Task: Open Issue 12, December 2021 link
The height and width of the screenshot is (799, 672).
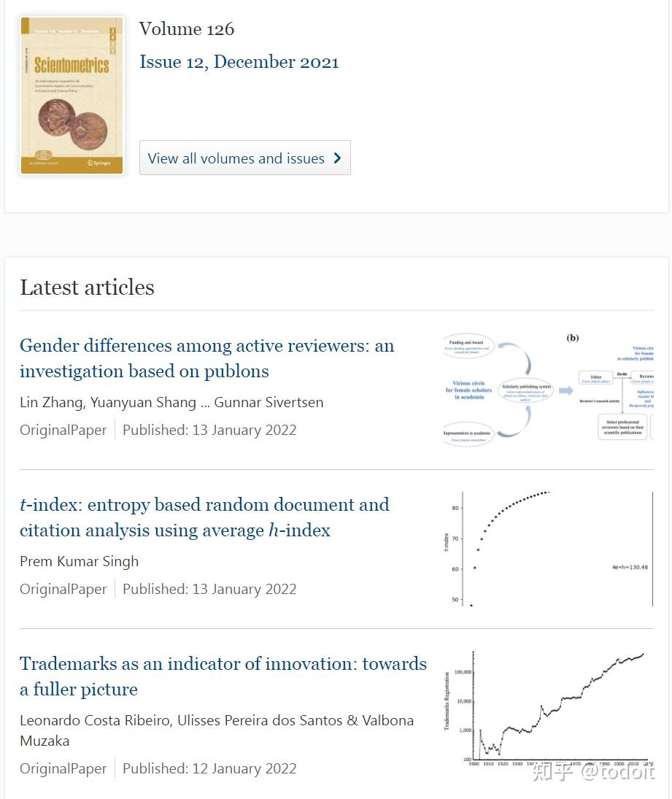Action: tap(239, 62)
